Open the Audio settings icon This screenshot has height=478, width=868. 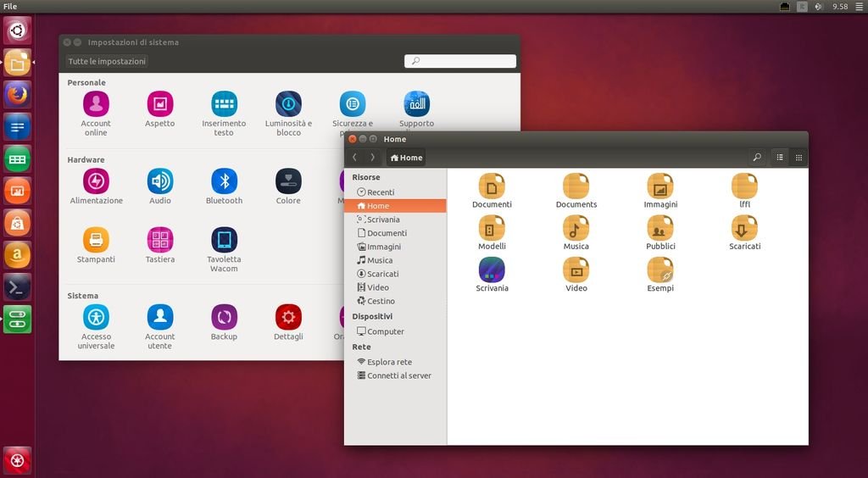click(x=160, y=181)
